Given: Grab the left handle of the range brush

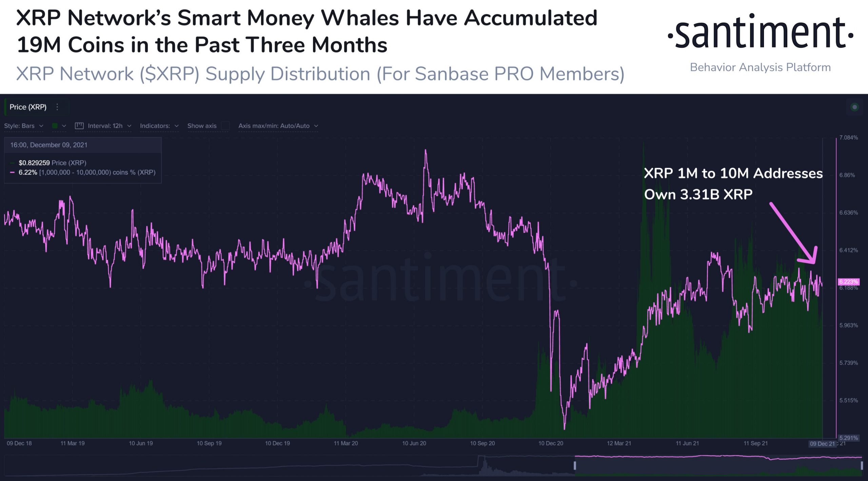Looking at the screenshot, I should coord(575,465).
